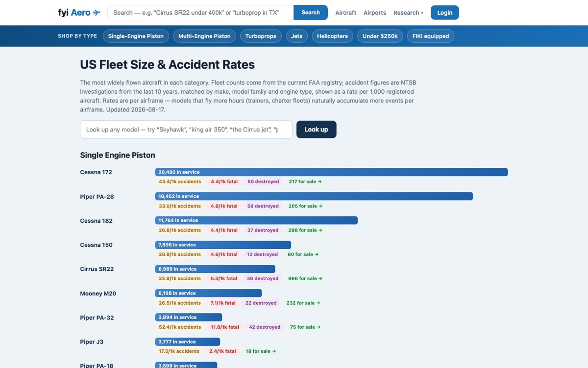Open Cessna 182's 298 for sale link
This screenshot has width=588, height=368.
tap(305, 230)
